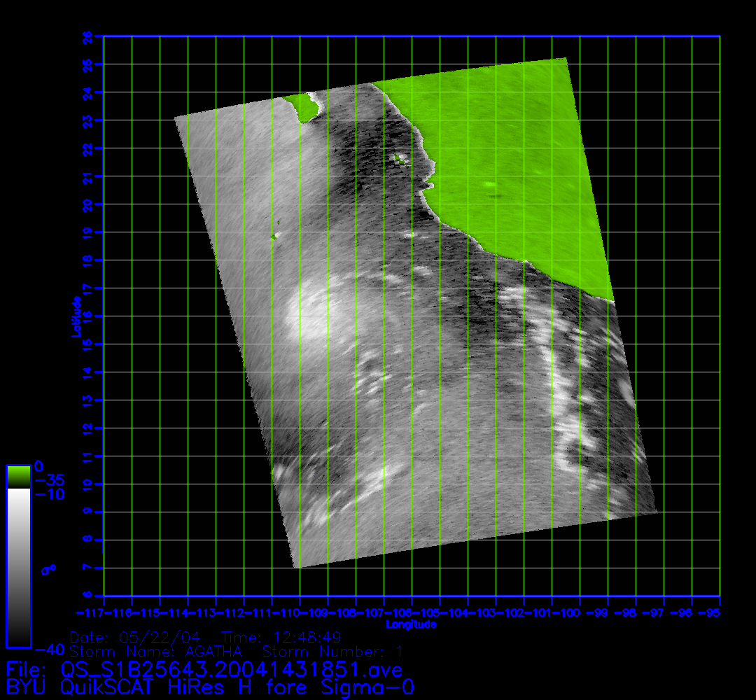The width and height of the screenshot is (756, 700).
Task: Click the grayscale gradient bar in the legend
Action: tap(18, 567)
